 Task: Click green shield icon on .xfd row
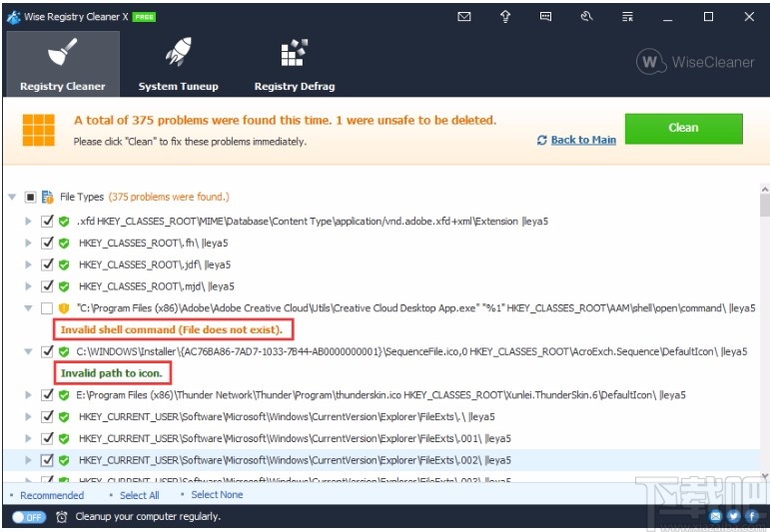[64, 222]
